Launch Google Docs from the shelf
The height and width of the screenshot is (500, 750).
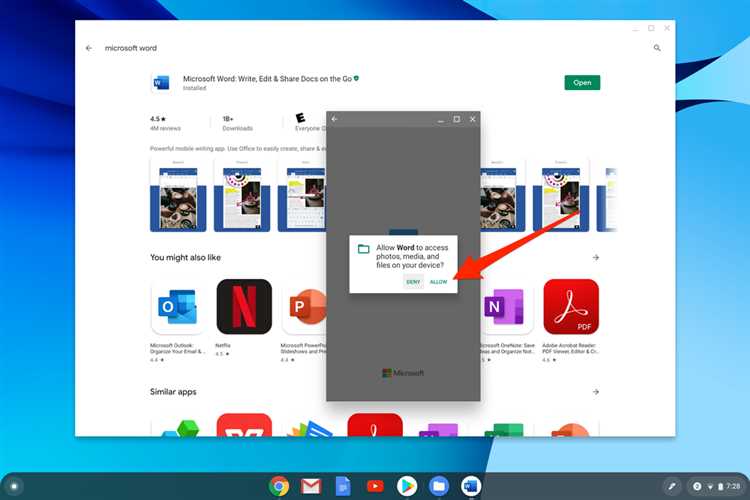point(343,486)
